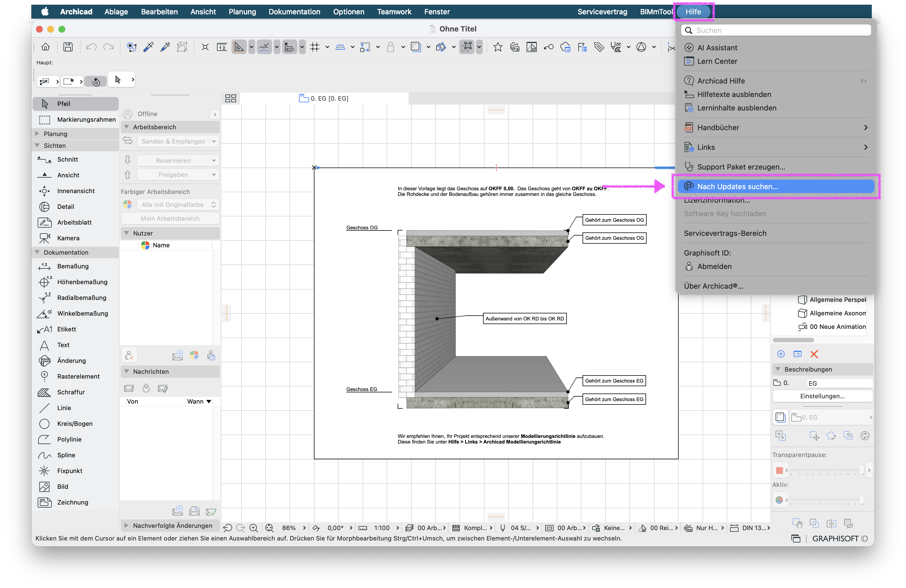This screenshot has height=588, width=906.
Task: Select the Kamera tool
Action: pyautogui.click(x=75, y=238)
